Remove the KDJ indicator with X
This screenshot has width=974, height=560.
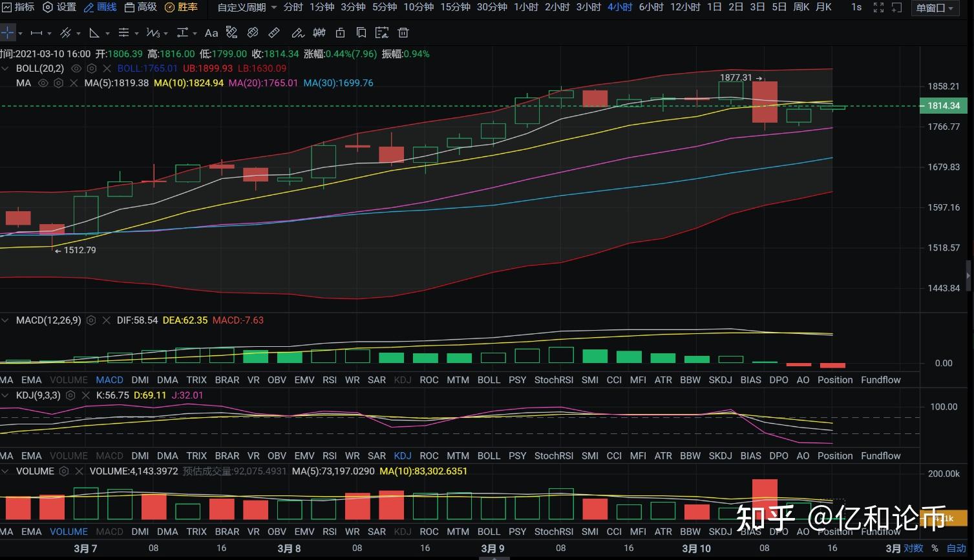pos(85,395)
